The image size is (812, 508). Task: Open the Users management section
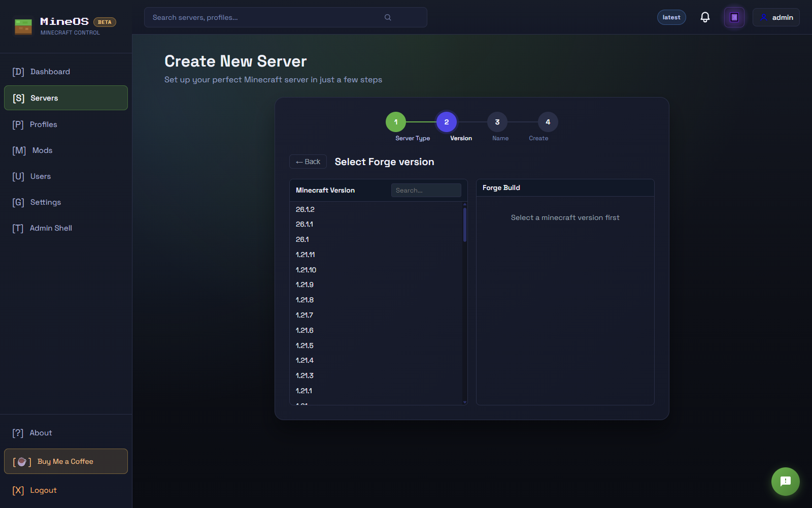(x=40, y=176)
